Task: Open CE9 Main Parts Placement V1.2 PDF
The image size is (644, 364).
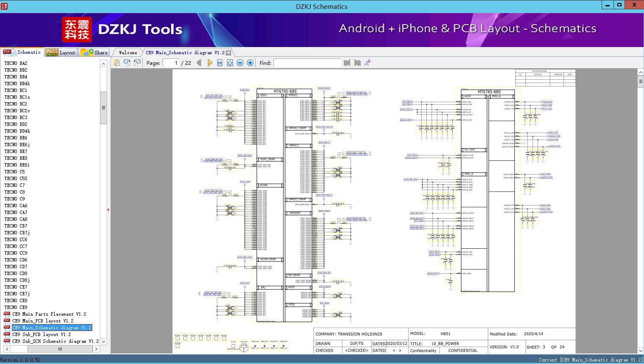Action: (49, 314)
